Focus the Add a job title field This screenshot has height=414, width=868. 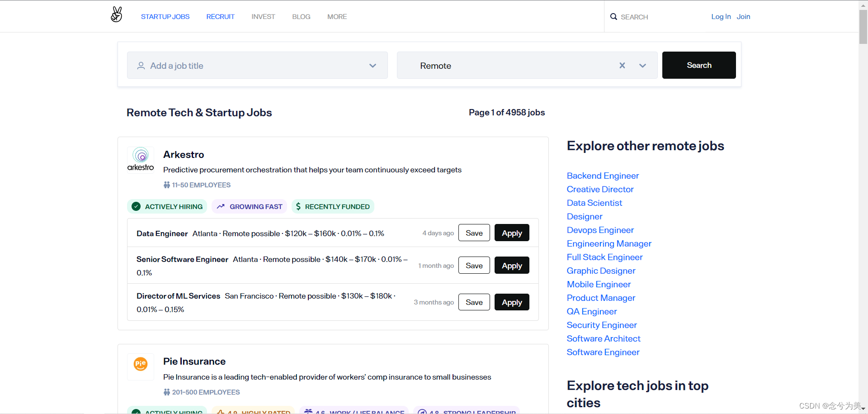257,65
